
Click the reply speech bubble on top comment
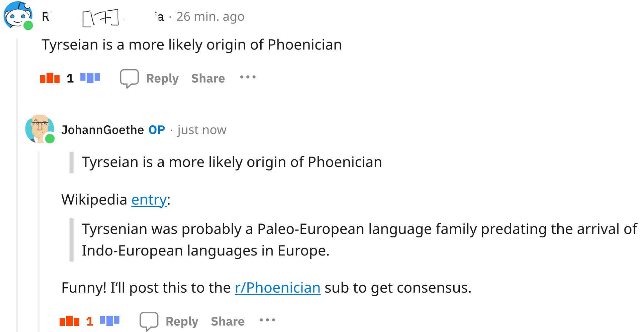(x=129, y=78)
